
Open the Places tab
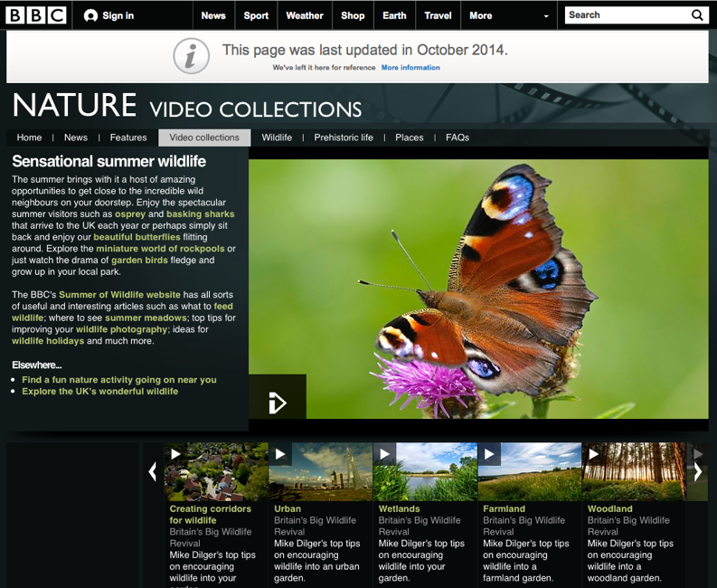tap(410, 138)
